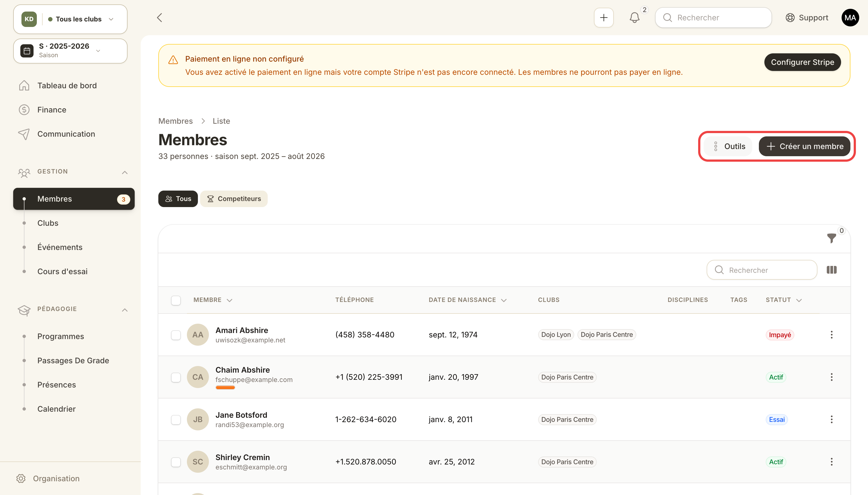Click the Communication paper plane icon
The image size is (868, 495).
coord(24,134)
